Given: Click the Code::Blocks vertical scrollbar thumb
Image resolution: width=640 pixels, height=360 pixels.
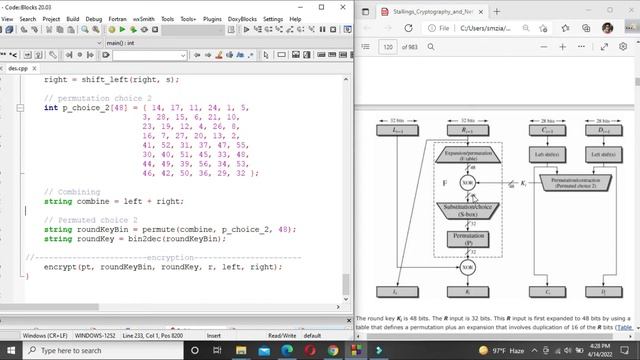Looking at the screenshot, I should click(346, 284).
